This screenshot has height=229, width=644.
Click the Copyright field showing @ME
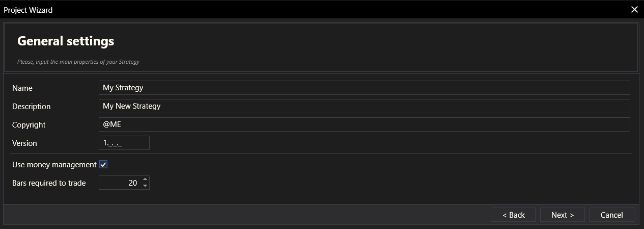pyautogui.click(x=364, y=124)
